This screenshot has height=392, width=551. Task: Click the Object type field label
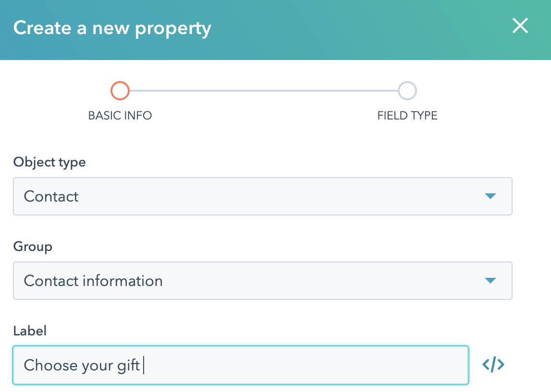click(49, 163)
